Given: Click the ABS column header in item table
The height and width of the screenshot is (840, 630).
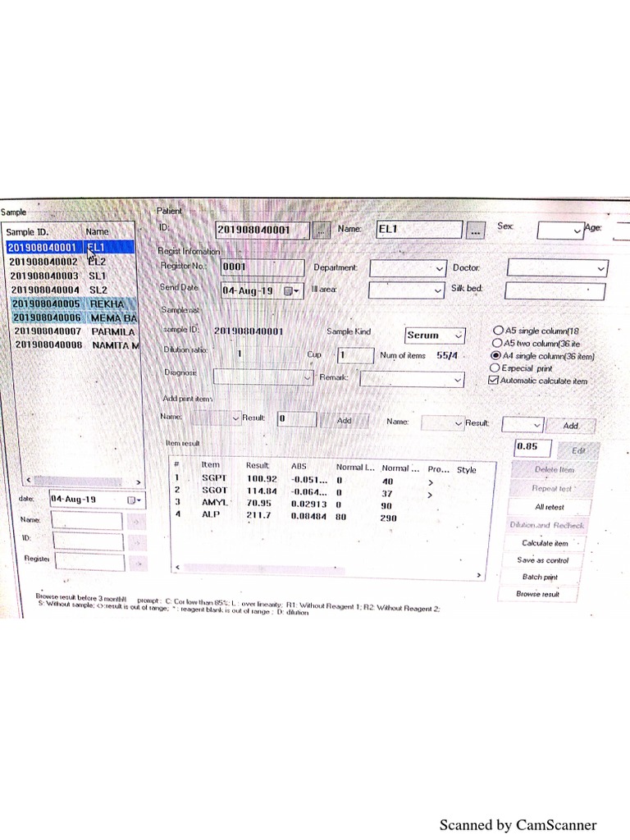Looking at the screenshot, I should point(299,467).
